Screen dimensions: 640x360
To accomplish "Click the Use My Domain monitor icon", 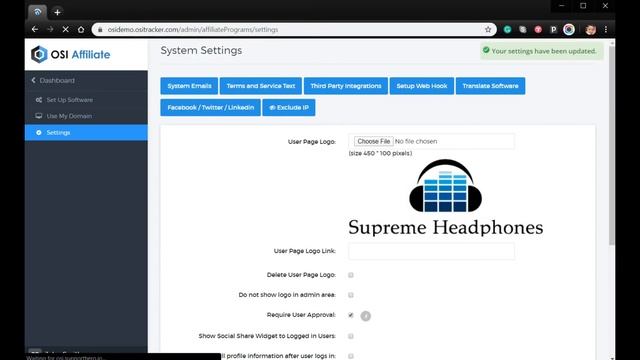I will [39, 116].
